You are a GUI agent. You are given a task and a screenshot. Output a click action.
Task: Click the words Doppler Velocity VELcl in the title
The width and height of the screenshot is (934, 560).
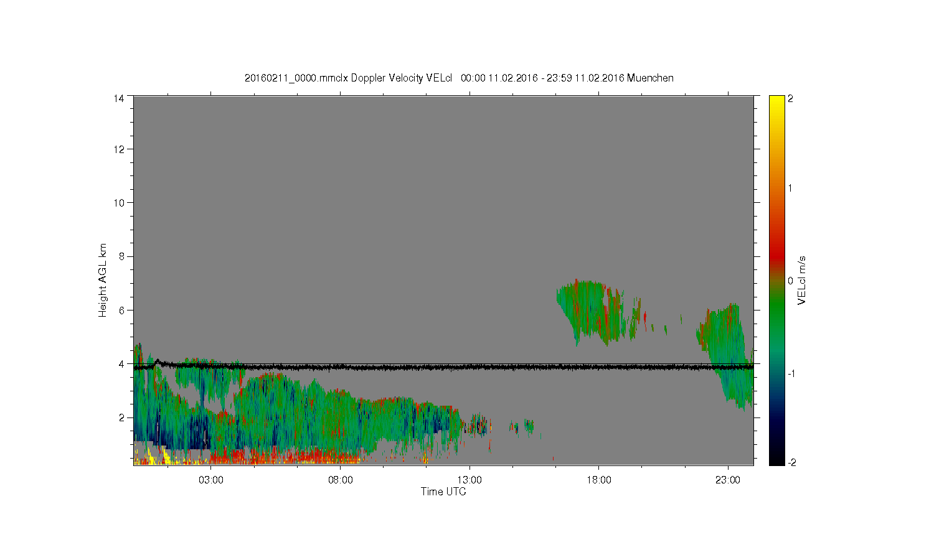click(x=401, y=78)
